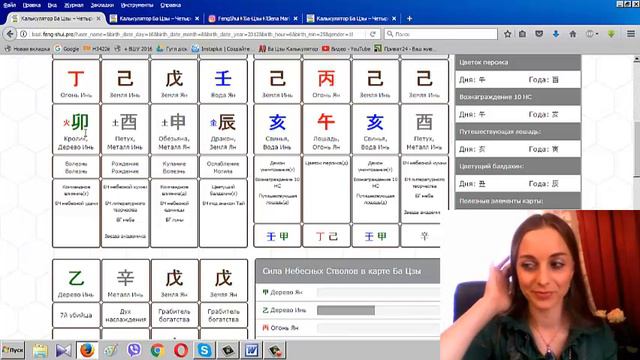Open Microsoft Word from the taskbar

tap(251, 350)
